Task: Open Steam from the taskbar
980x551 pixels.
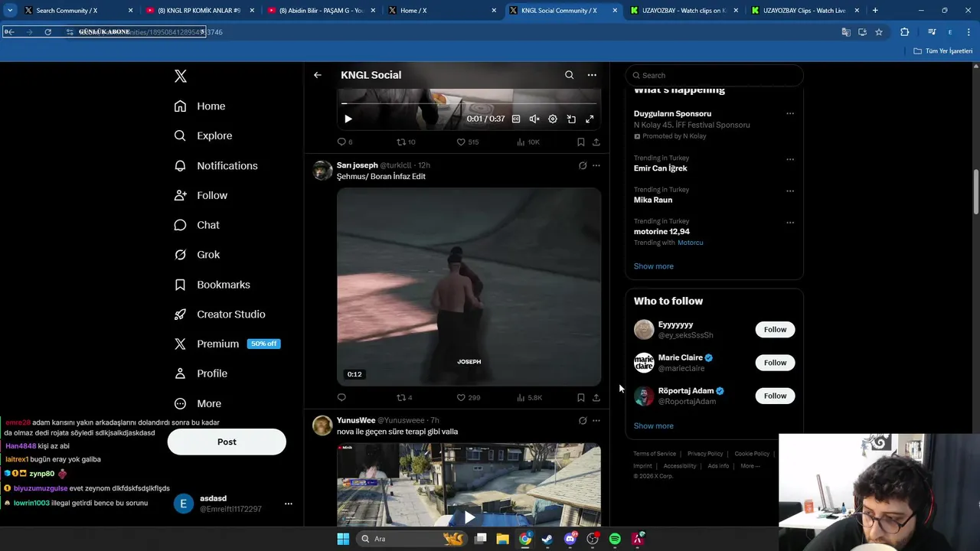Action: [x=547, y=539]
